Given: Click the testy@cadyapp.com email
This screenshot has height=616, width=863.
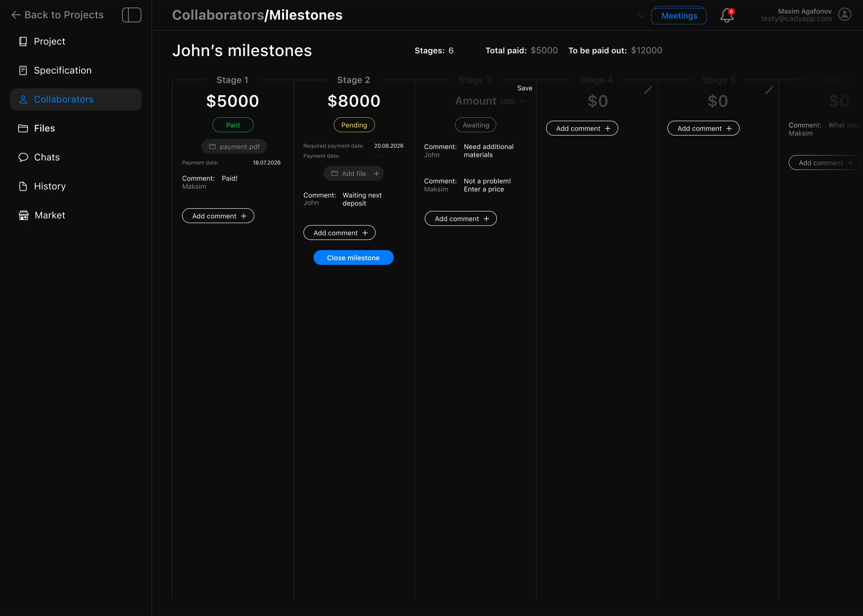Looking at the screenshot, I should pyautogui.click(x=796, y=19).
